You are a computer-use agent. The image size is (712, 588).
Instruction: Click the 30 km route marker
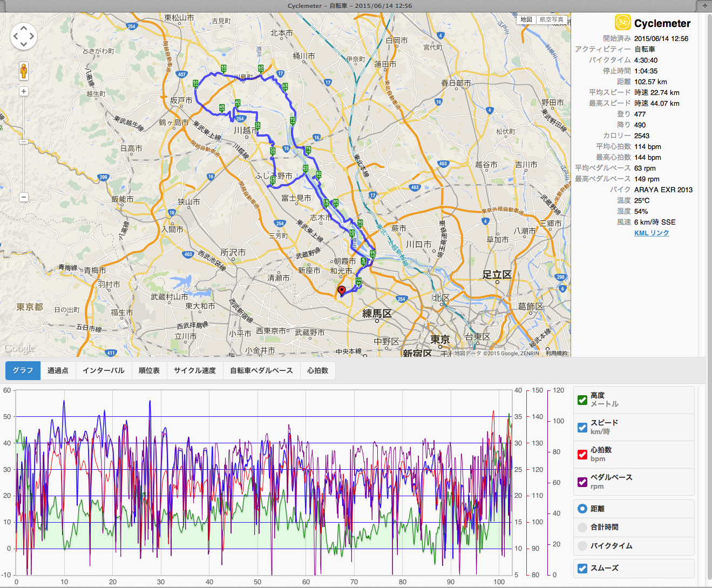273,151
